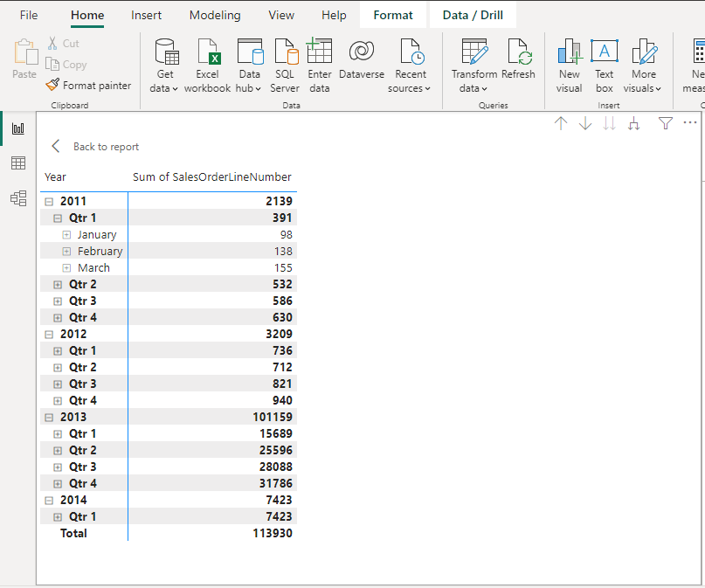
Task: Switch to Report view in sidebar
Action: tap(18, 129)
